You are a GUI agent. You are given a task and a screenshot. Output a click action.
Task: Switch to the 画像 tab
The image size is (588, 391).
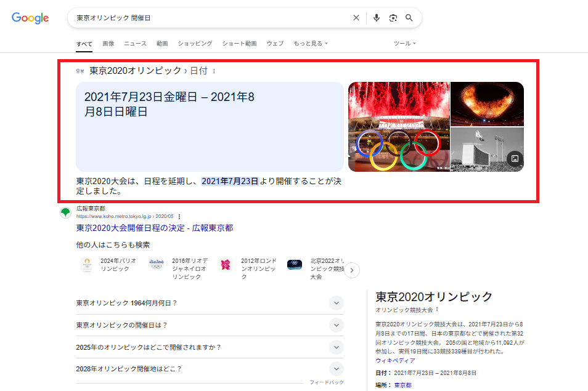click(108, 44)
